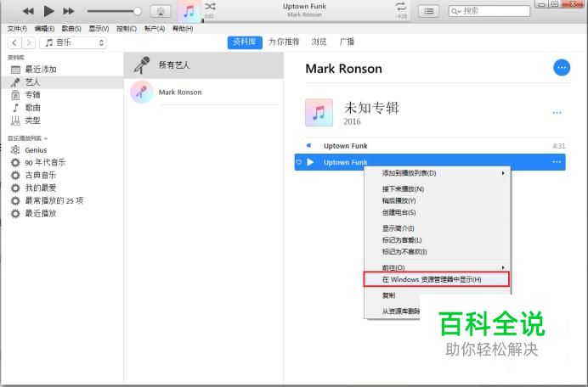
Task: Choose 标记为喜爱(L) from context menu
Action: coord(438,240)
